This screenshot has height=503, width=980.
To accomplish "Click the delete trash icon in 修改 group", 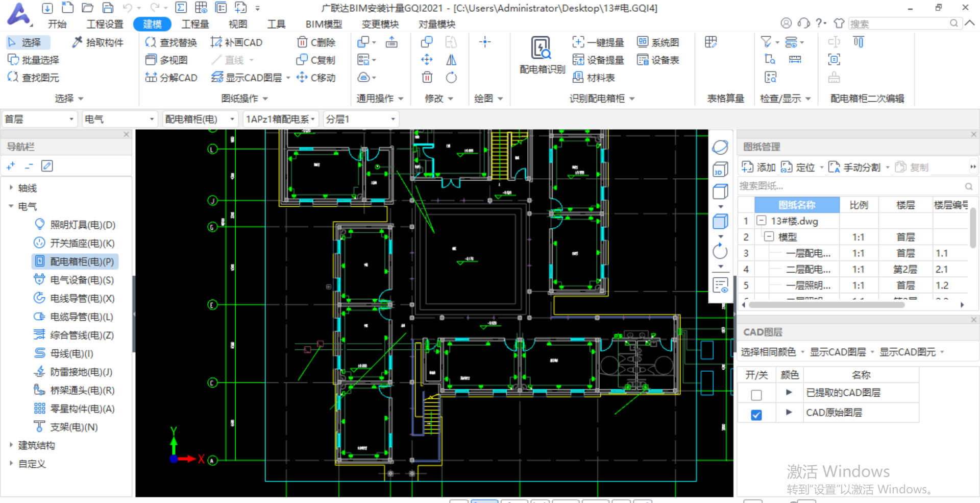I will tap(427, 78).
